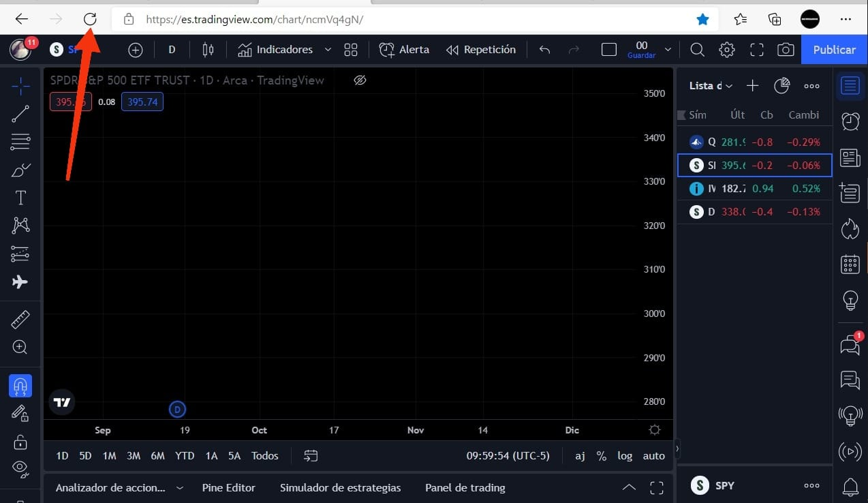868x503 pixels.
Task: Select the watchlist row showing 338.0
Action: [x=754, y=212]
